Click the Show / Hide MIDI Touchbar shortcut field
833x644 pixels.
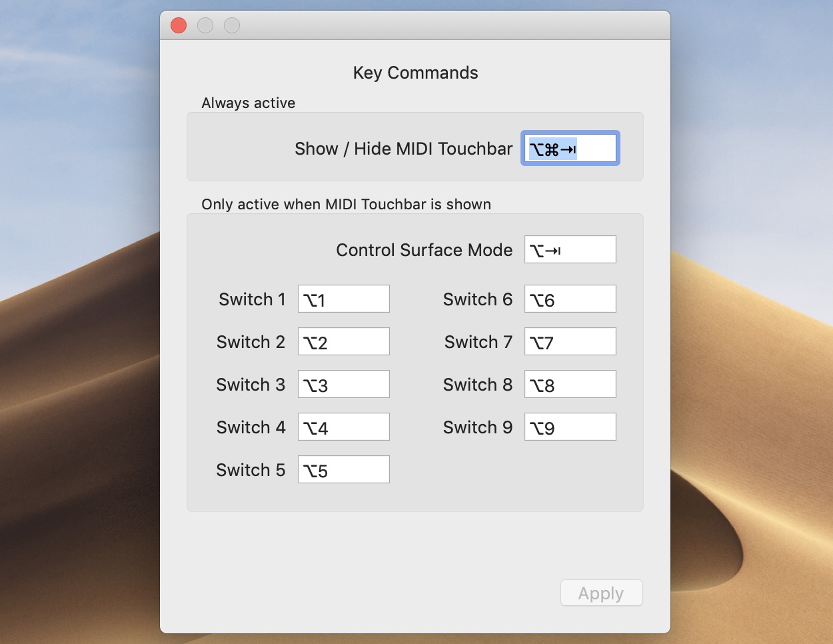570,148
